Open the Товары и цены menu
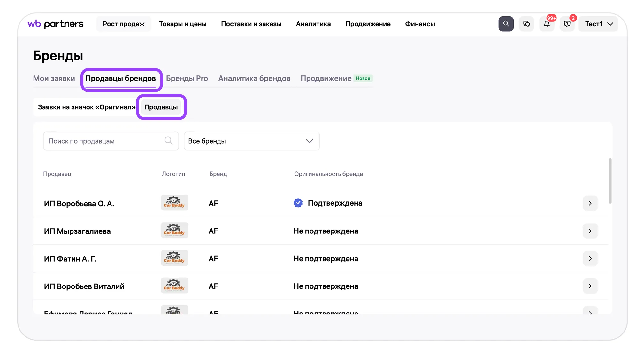Image resolution: width=644 pixels, height=353 pixels. coord(183,24)
